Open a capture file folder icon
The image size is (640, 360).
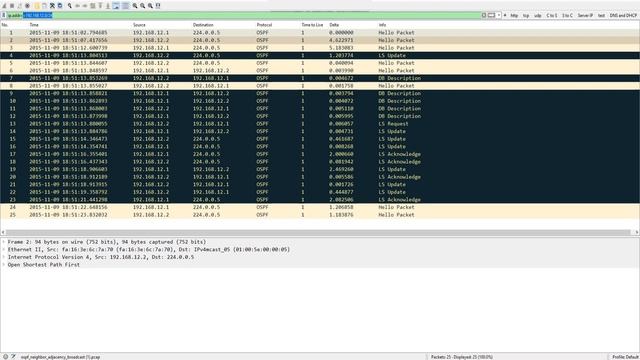[37, 6]
